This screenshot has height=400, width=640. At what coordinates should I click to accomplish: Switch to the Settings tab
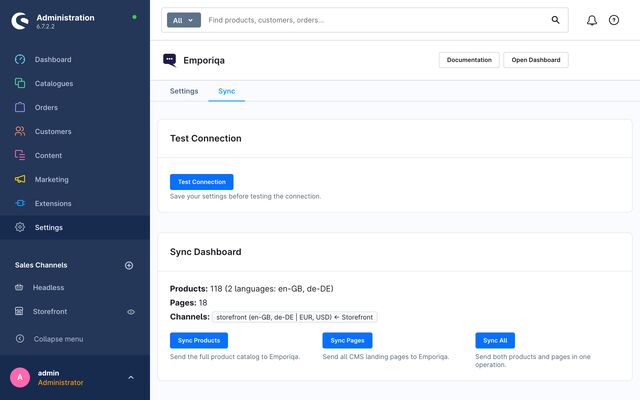tap(184, 91)
